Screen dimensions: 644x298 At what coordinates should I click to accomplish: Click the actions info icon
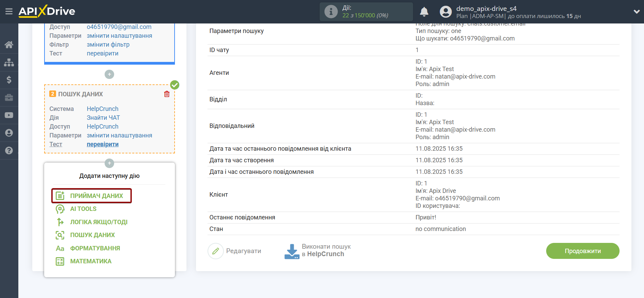pyautogui.click(x=331, y=12)
